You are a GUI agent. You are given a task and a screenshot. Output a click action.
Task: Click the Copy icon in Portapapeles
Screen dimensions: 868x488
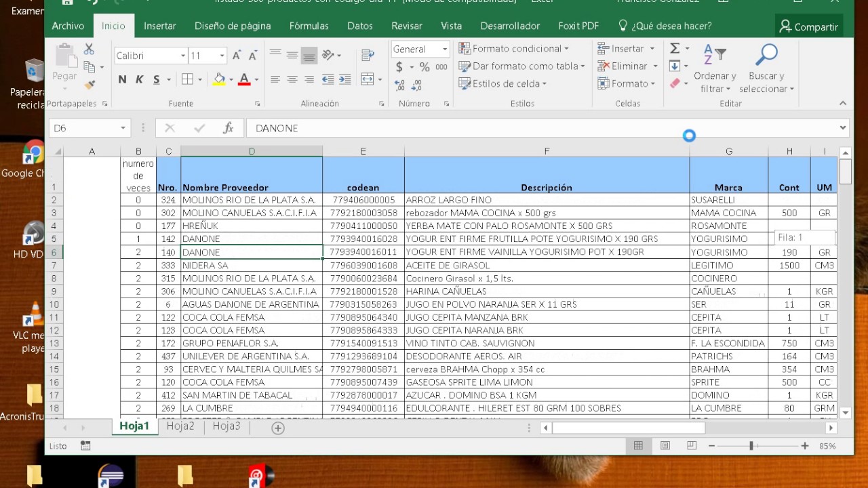[89, 67]
